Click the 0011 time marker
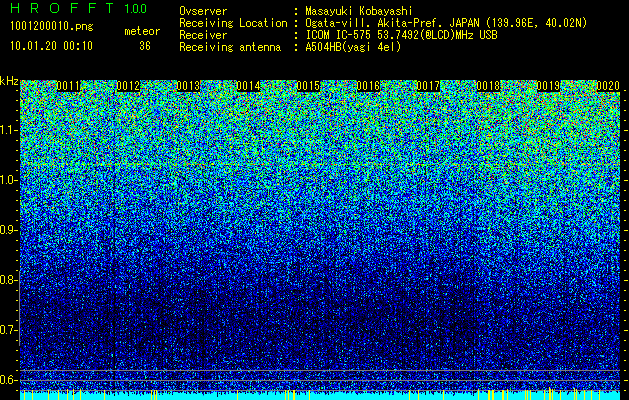629x400 pixels. click(x=68, y=86)
